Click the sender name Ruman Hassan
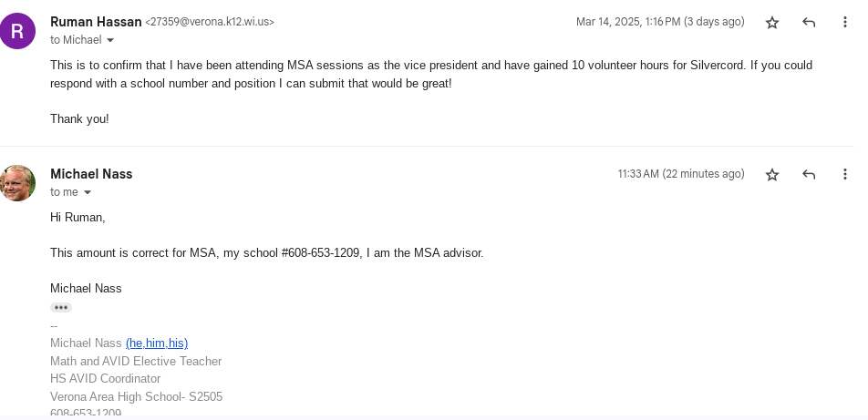This screenshot has width=868, height=420. [95, 22]
